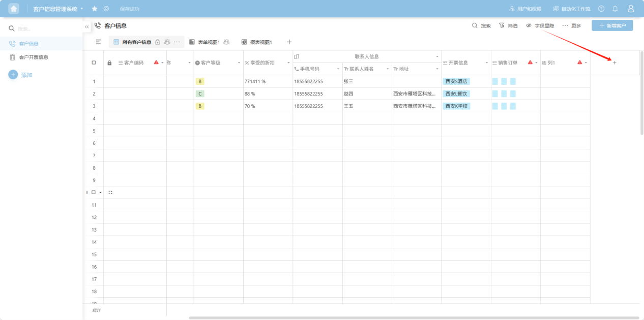This screenshot has height=320, width=644.
Task: Check the row 10 checkbox
Action: [x=94, y=193]
